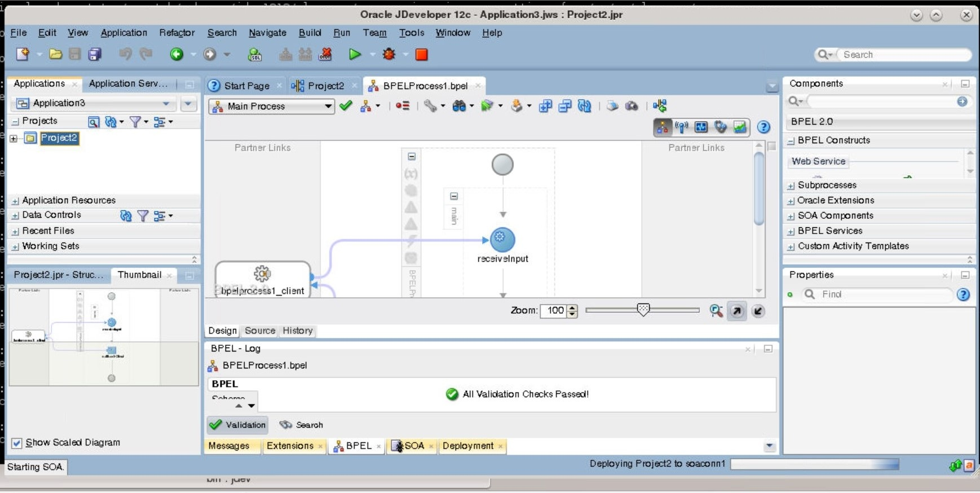Click the zoom slider handle
Image resolution: width=980 pixels, height=493 pixels.
click(x=643, y=309)
